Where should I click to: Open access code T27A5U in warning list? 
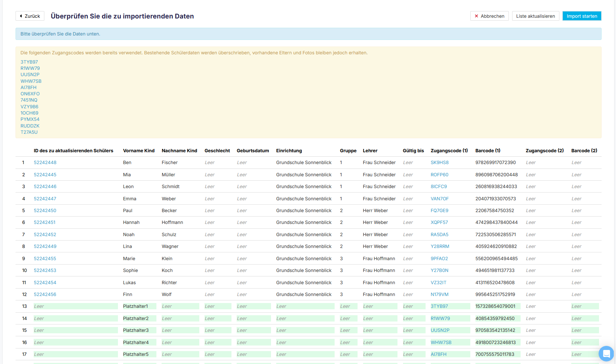pos(29,132)
